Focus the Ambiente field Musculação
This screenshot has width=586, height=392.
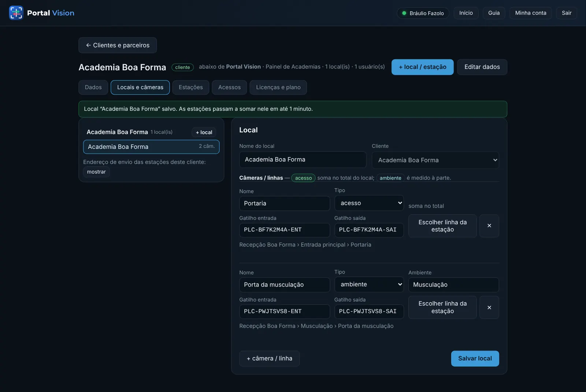(x=453, y=285)
